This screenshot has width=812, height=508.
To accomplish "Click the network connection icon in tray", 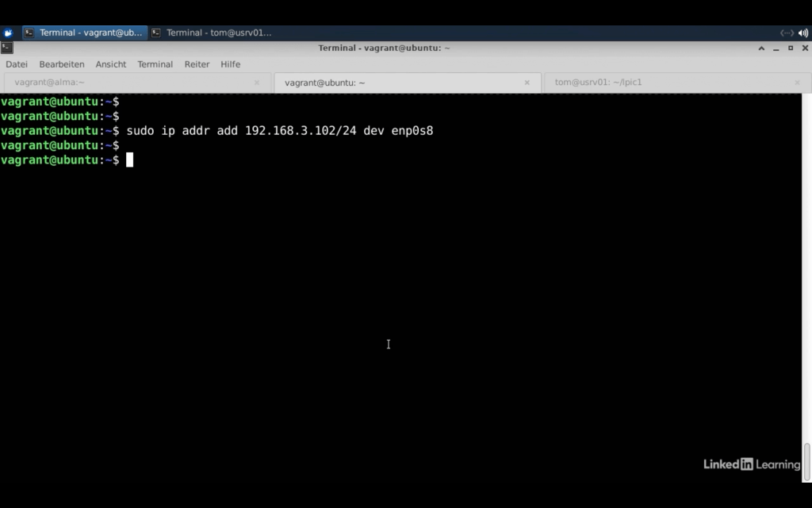I will pos(787,33).
